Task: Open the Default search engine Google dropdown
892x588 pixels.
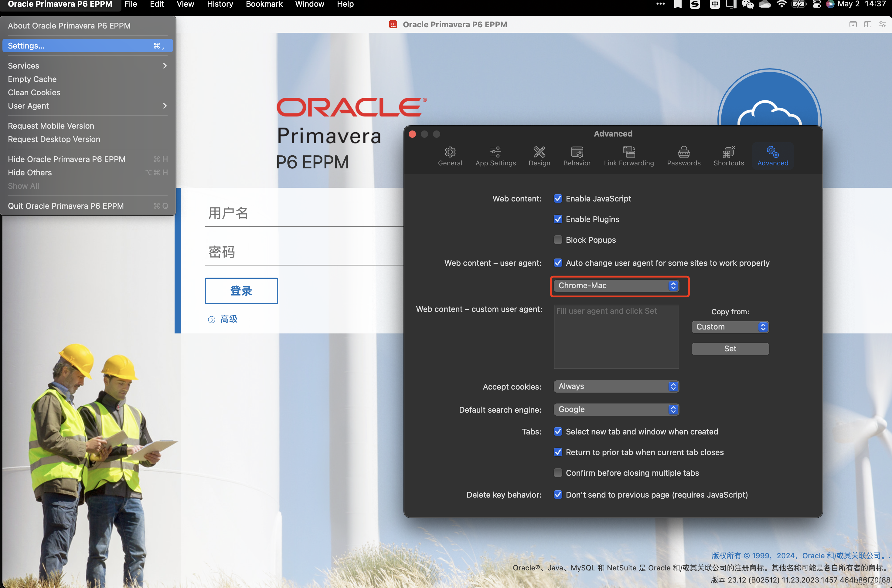Action: click(616, 410)
